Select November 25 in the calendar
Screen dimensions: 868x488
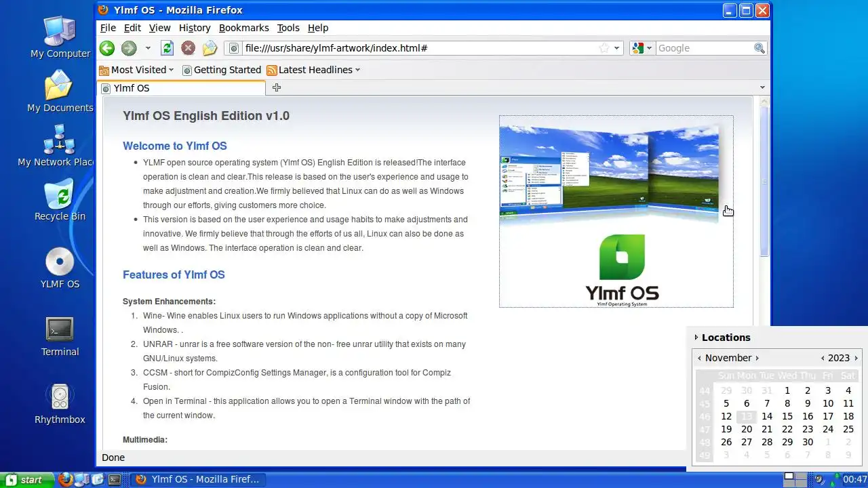[848, 429]
